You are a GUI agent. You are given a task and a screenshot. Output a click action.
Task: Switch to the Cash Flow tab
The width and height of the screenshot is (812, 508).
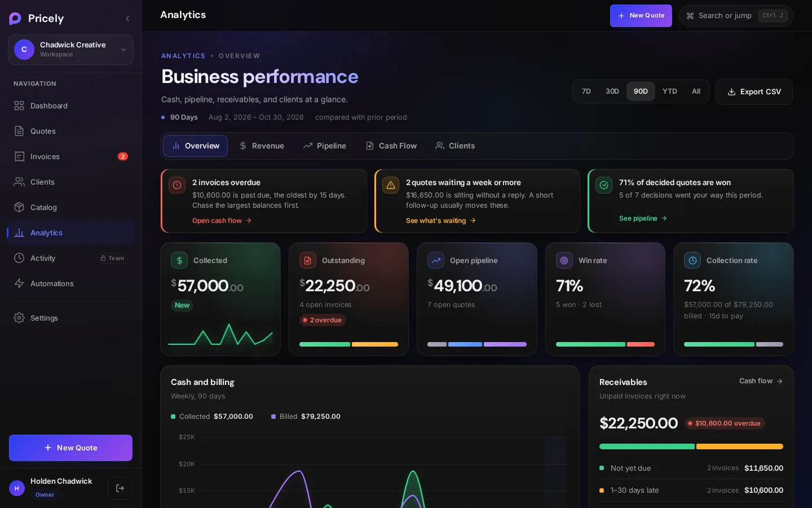(391, 146)
